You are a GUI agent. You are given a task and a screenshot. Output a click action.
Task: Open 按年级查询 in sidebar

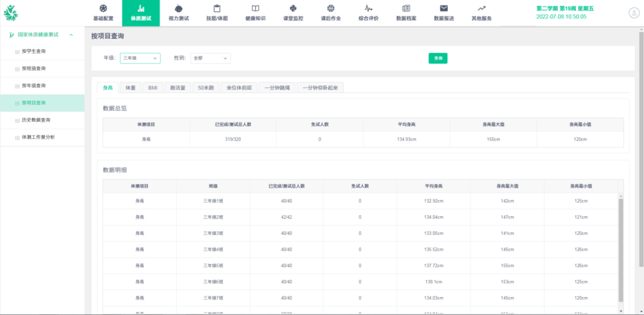[42, 86]
